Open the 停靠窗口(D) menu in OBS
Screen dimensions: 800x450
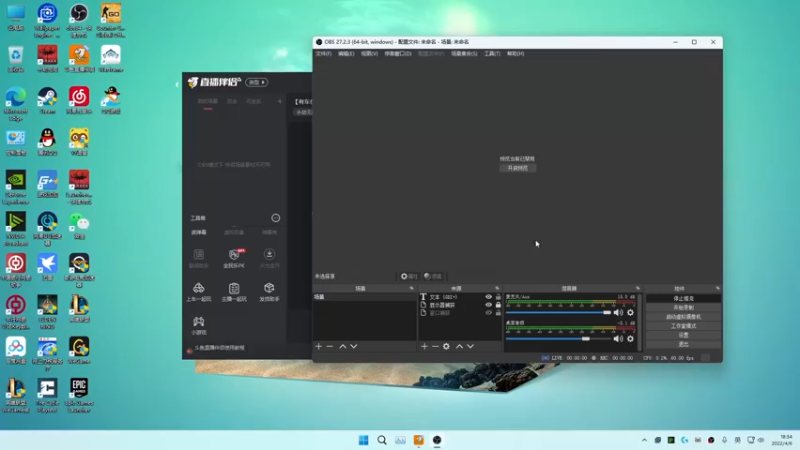(398, 54)
